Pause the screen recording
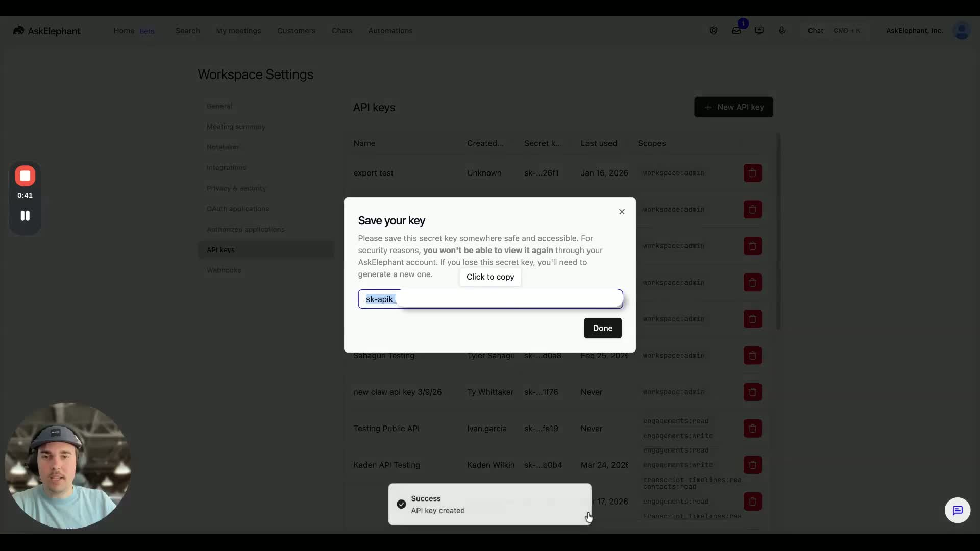Image resolution: width=980 pixels, height=551 pixels. (25, 216)
